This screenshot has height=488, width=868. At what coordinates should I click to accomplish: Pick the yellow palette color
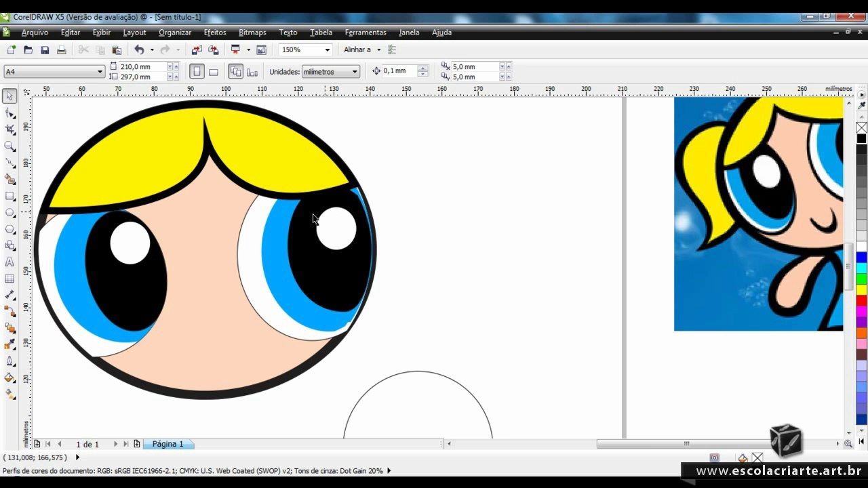[x=861, y=289]
